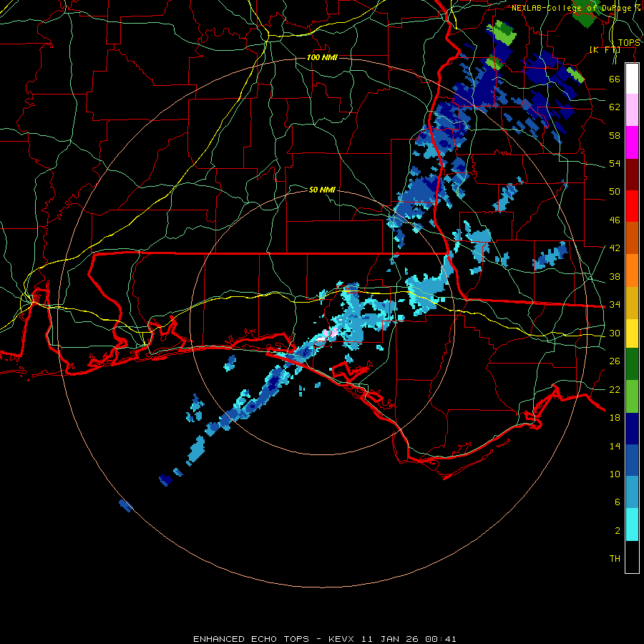
Task: Pick the light blue legend swatch
Action: coord(632,492)
